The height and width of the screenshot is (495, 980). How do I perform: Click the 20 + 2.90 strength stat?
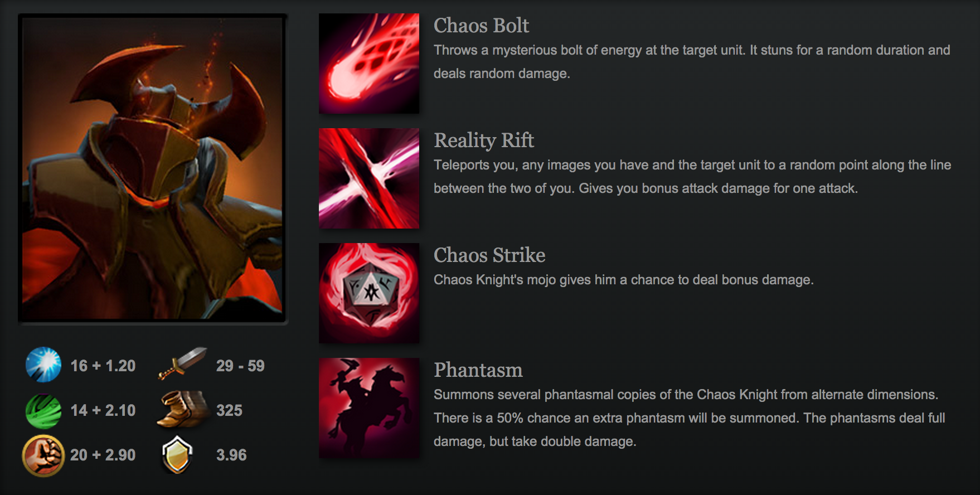click(103, 455)
